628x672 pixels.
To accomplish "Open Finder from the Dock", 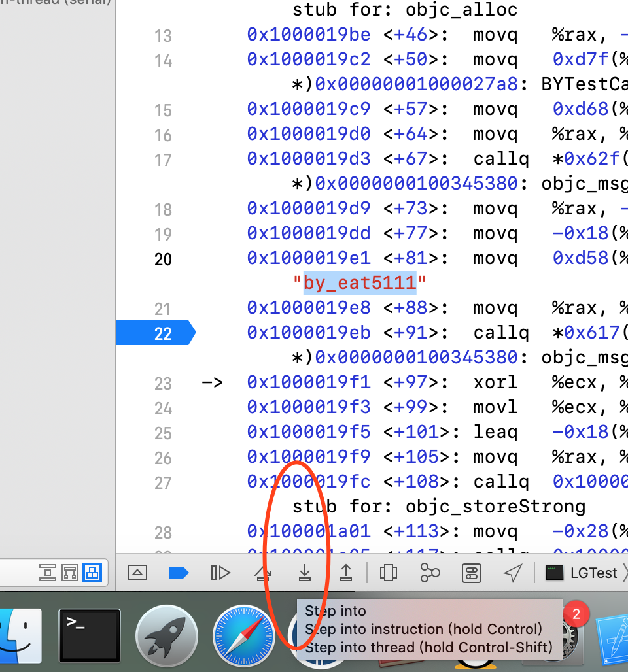I will (20, 636).
